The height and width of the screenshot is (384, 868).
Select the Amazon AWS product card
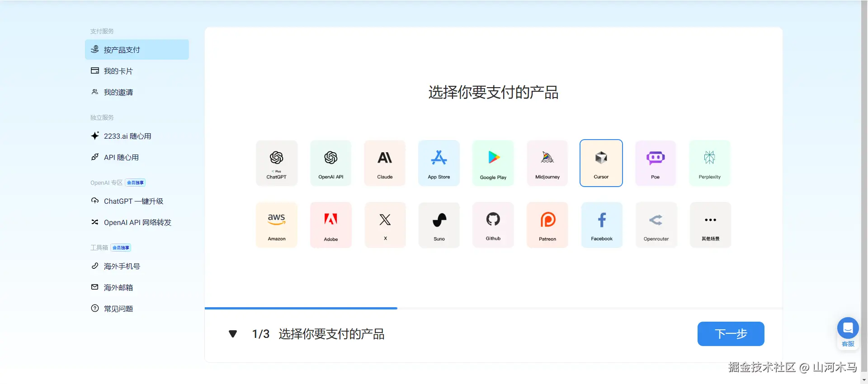click(277, 225)
